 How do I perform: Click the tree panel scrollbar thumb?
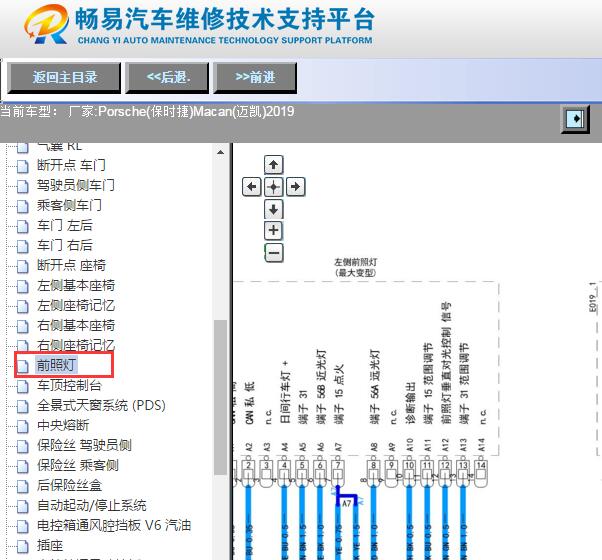pos(220,397)
